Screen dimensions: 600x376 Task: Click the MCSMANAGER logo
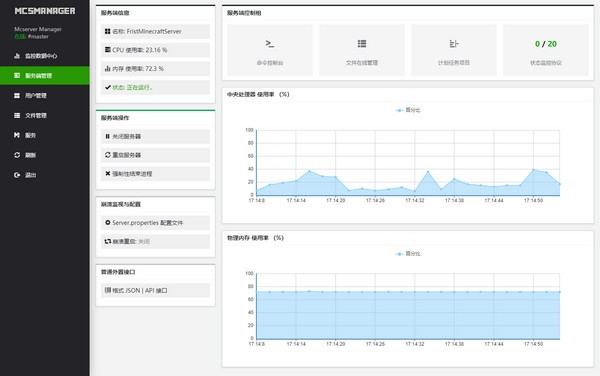[45, 11]
